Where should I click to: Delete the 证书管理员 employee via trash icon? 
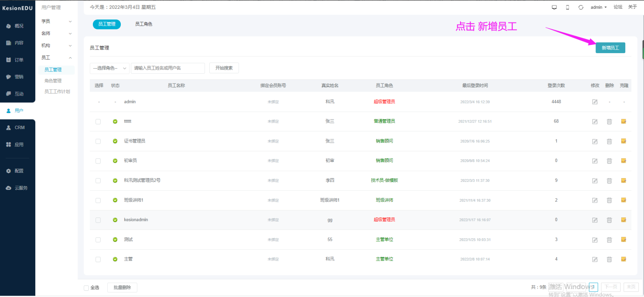pyautogui.click(x=609, y=141)
